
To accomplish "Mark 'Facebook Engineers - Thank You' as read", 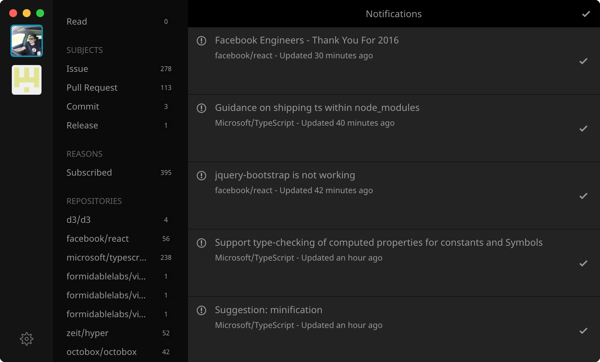I will click(583, 61).
